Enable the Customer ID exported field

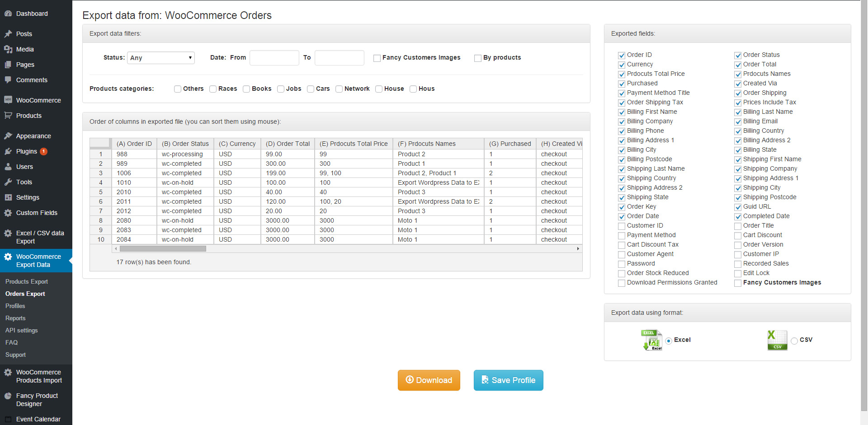pos(622,226)
